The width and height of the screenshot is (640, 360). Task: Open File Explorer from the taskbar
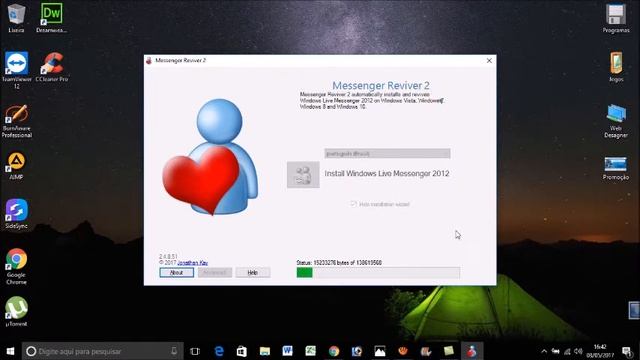coord(265,351)
